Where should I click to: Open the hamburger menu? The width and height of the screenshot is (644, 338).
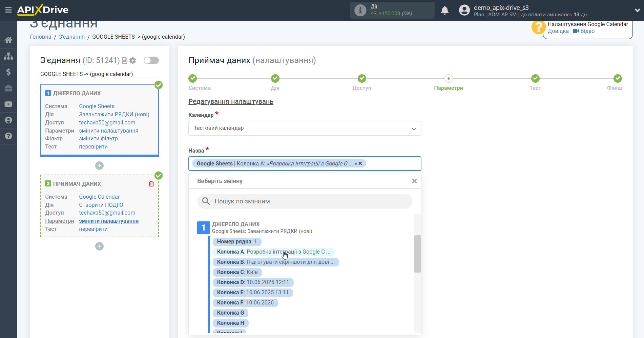(x=8, y=10)
